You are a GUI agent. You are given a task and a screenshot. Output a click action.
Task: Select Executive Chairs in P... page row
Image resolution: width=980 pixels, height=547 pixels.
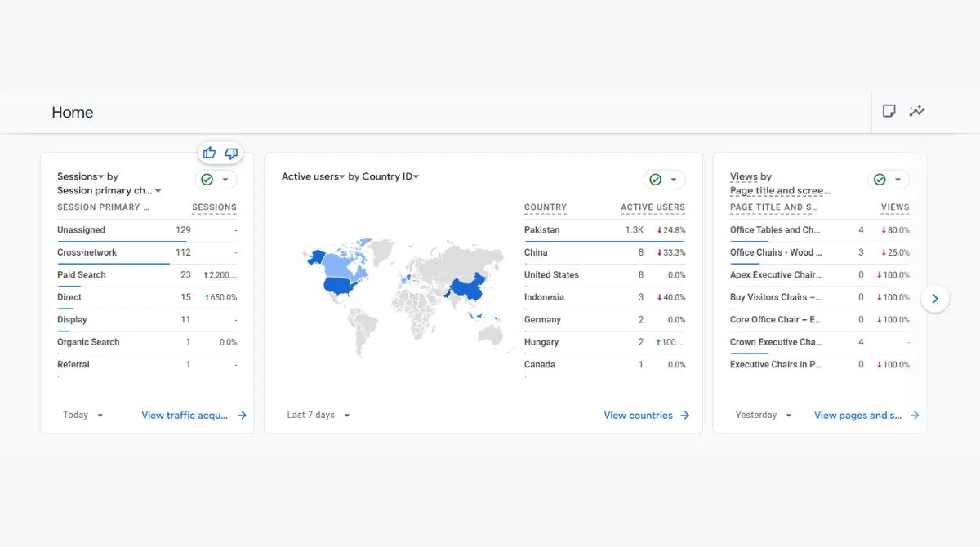(x=820, y=365)
